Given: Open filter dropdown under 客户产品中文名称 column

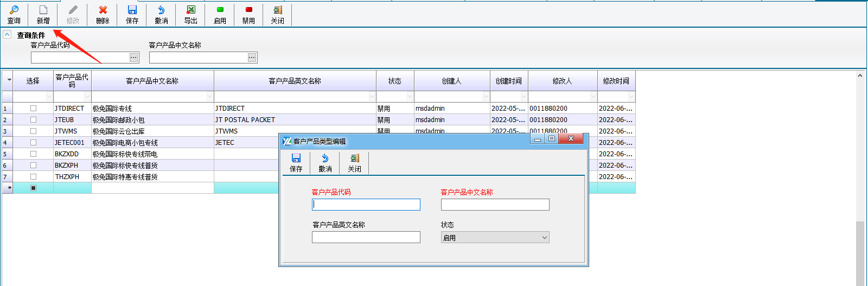Looking at the screenshot, I should pos(210,97).
